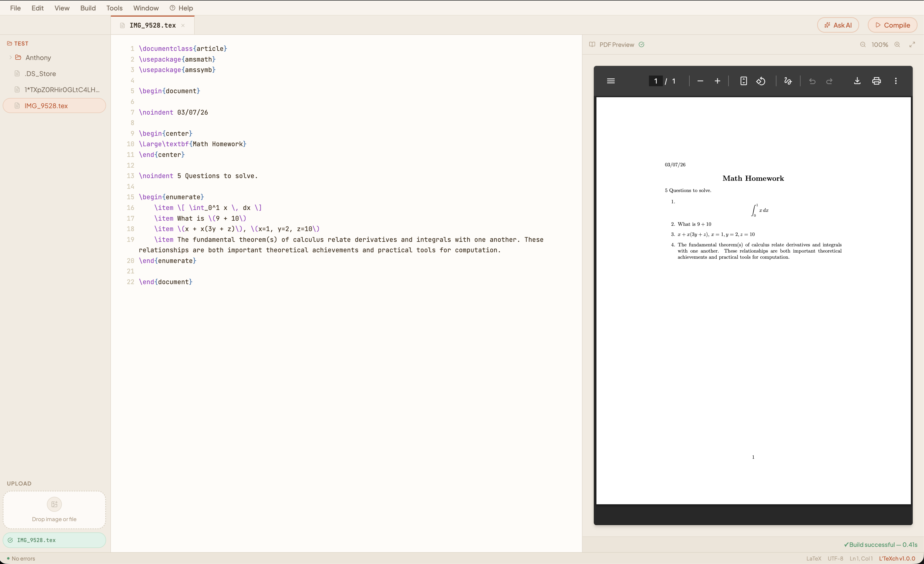
Task: Rotate the PDF counterclockwise
Action: click(761, 81)
